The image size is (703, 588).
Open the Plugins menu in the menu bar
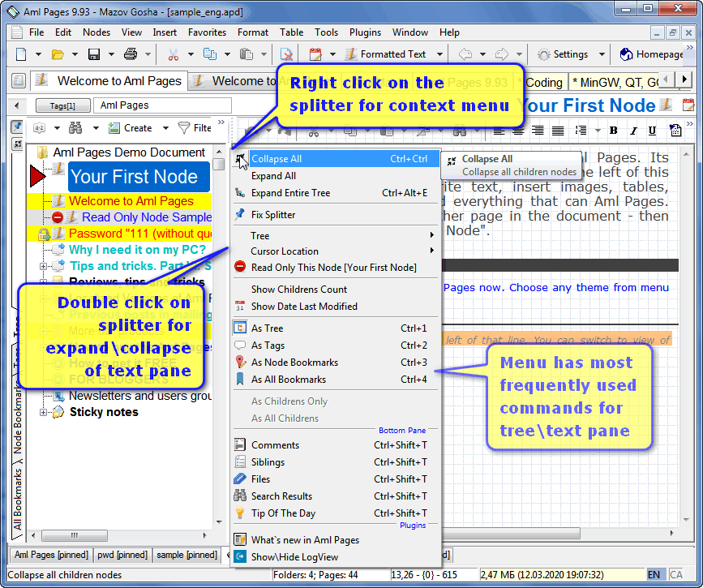point(365,32)
